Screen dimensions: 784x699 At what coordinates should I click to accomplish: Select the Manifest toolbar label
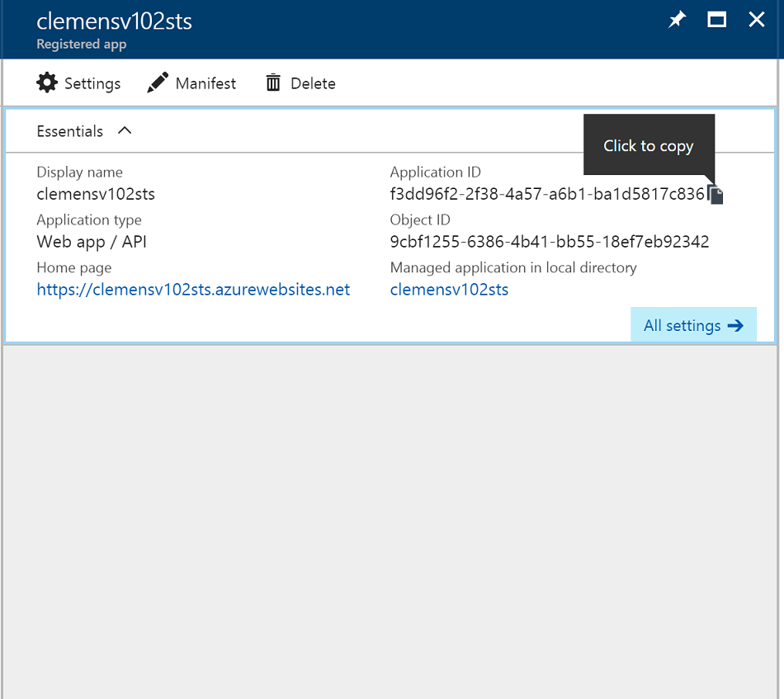click(205, 83)
